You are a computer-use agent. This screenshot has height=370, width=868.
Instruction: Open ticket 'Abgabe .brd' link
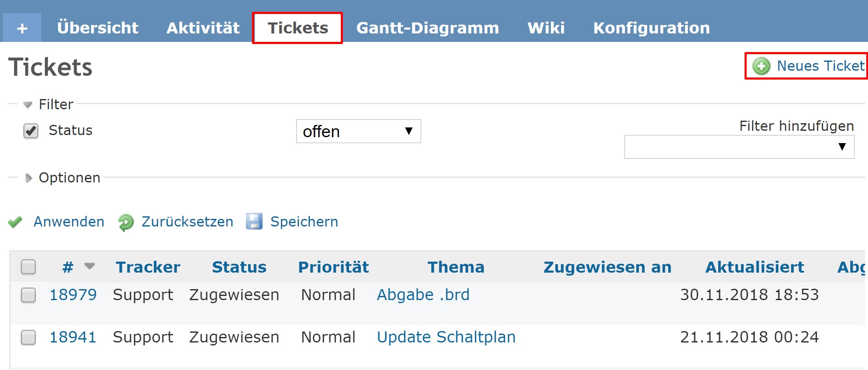pos(423,295)
